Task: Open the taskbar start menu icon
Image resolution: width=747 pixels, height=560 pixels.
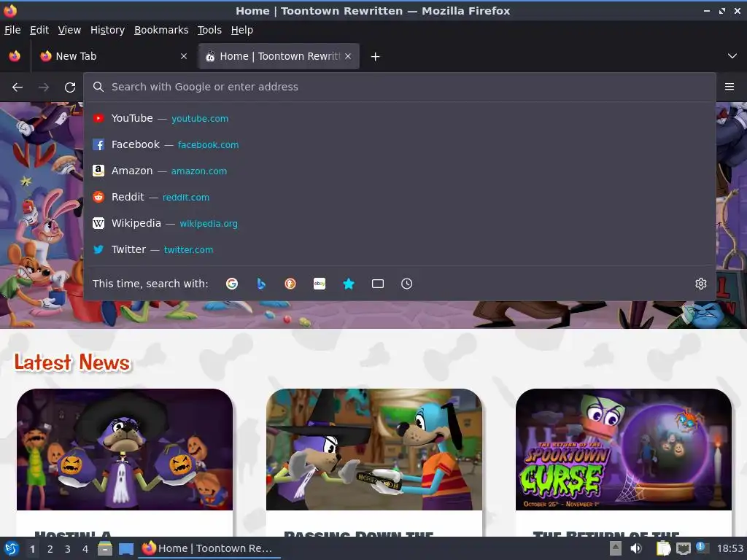Action: tap(12, 548)
